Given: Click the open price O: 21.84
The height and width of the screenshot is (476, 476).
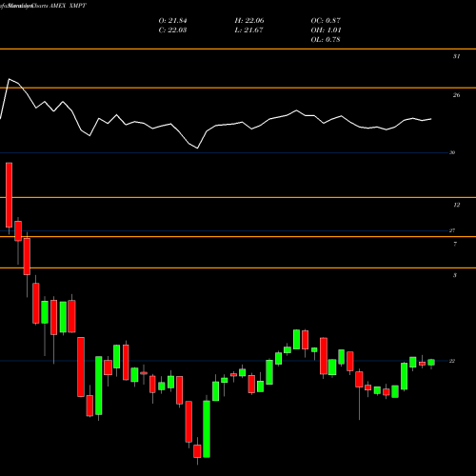Looking at the screenshot, I should [172, 21].
